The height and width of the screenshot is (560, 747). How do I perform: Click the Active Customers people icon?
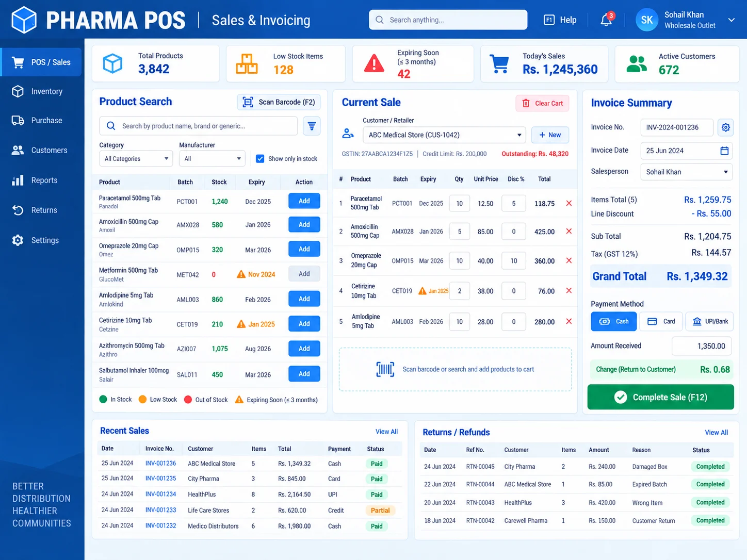coord(637,64)
